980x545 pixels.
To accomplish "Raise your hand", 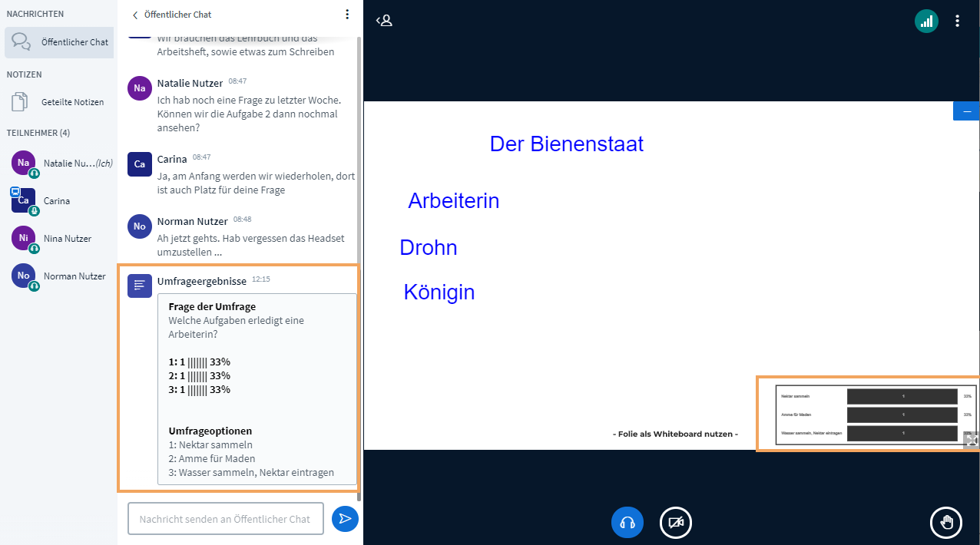I will [x=946, y=522].
